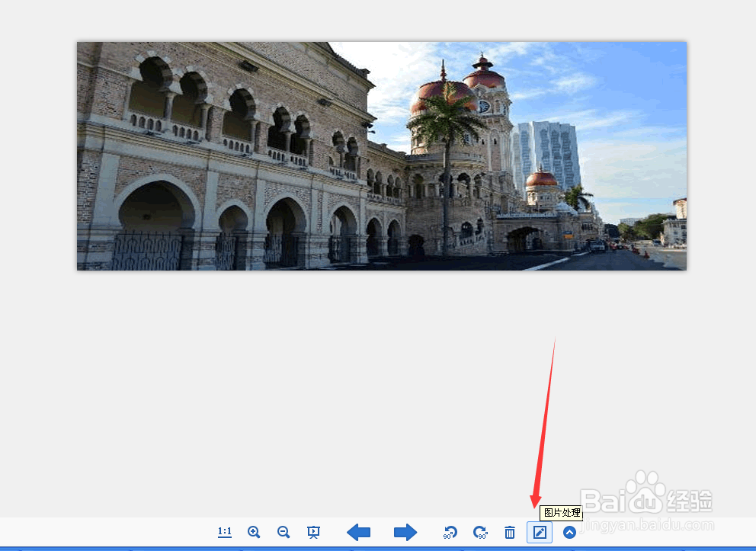Screen dimensions: 756x551
Task: Start slideshow with the projector icon
Action: coord(313,533)
